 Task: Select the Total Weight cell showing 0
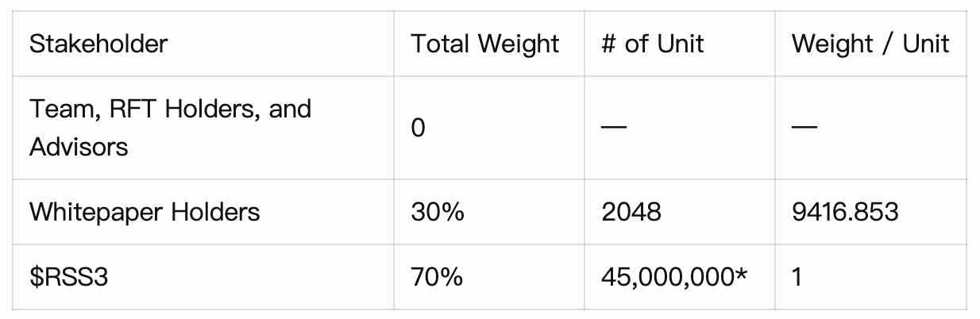pos(418,128)
